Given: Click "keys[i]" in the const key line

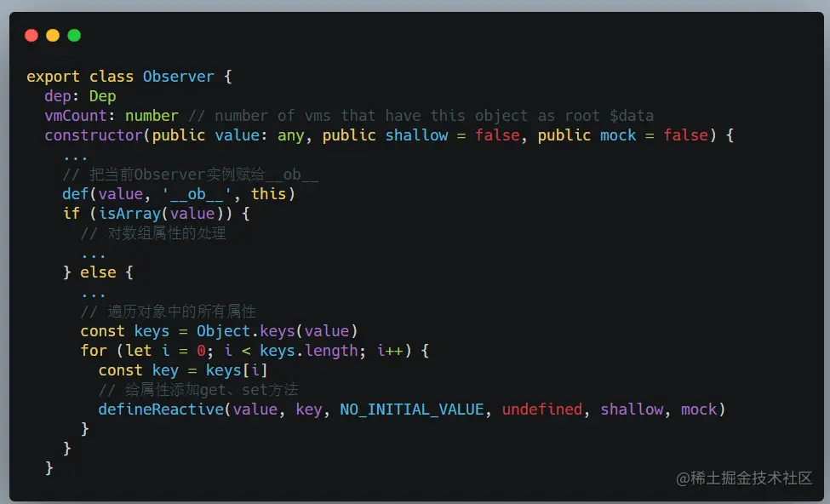Looking at the screenshot, I should click(237, 370).
